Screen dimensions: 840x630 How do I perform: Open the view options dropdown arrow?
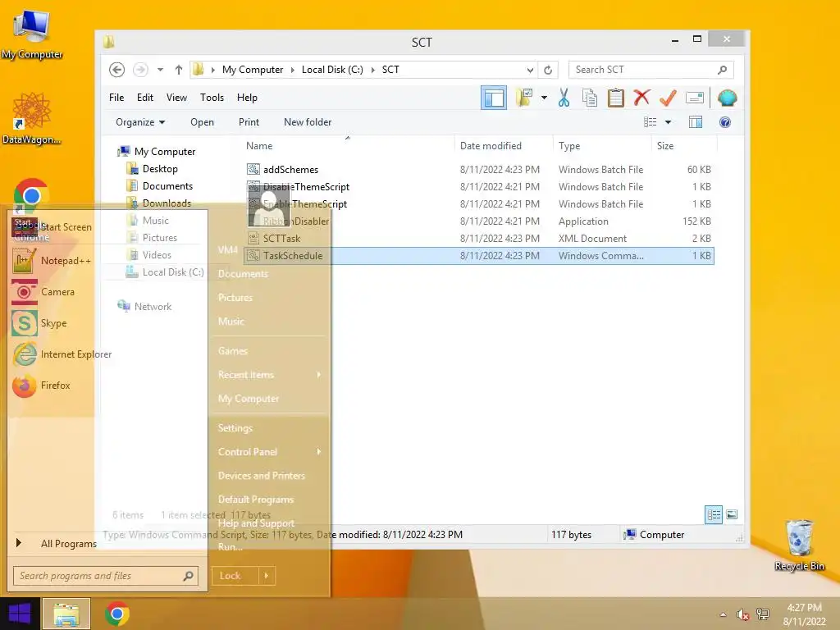668,122
